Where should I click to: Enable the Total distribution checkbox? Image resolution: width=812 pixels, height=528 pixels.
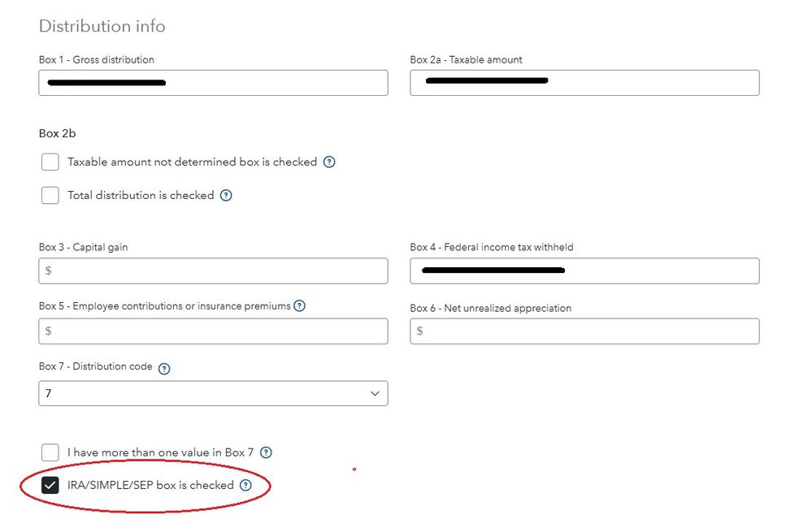click(50, 195)
